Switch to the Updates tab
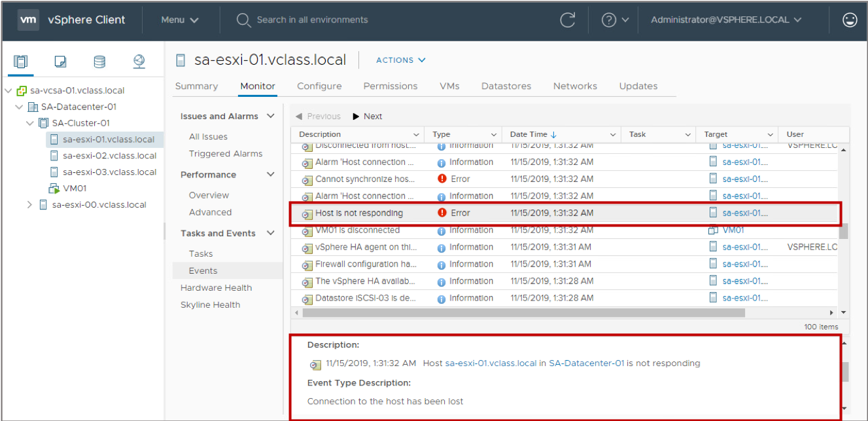The image size is (868, 421). 638,86
